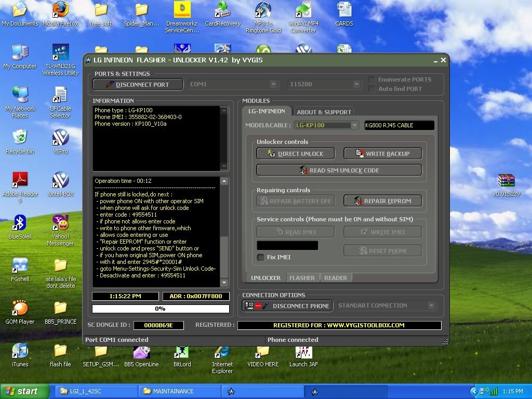
Task: Select the BB5 OpenLine desktop icon
Action: (141, 356)
